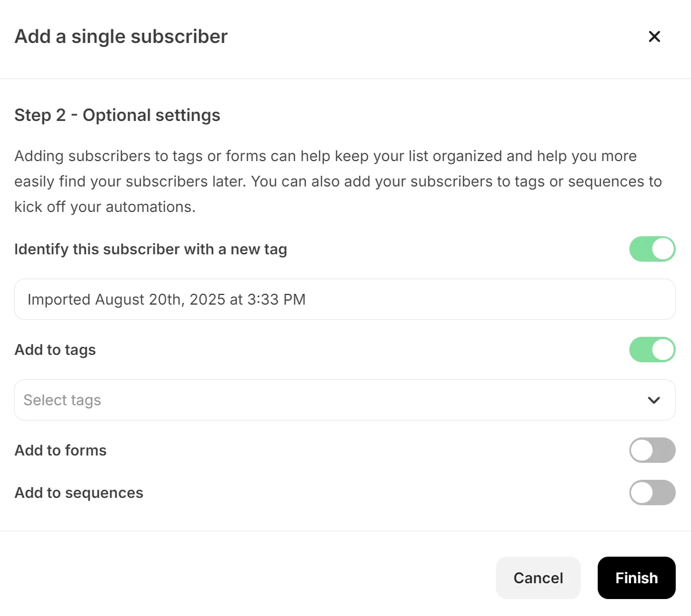Click the "Imported August 20th, 2025" tag text

click(x=166, y=300)
